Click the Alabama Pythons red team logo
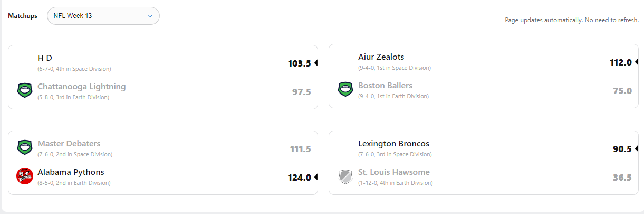Viewport: 644px width, 214px height. [x=25, y=176]
